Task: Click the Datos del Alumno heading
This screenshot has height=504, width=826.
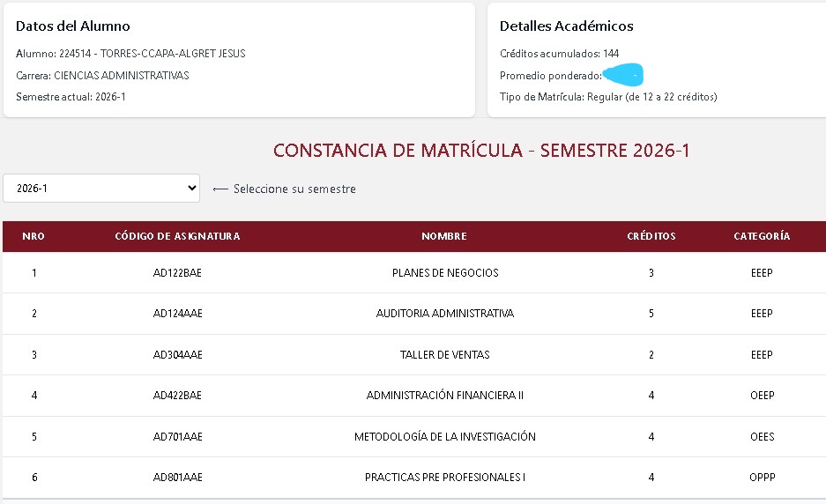Action: (72, 26)
